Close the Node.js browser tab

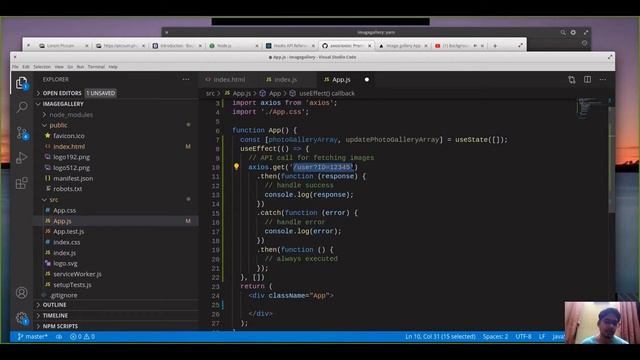tap(257, 46)
